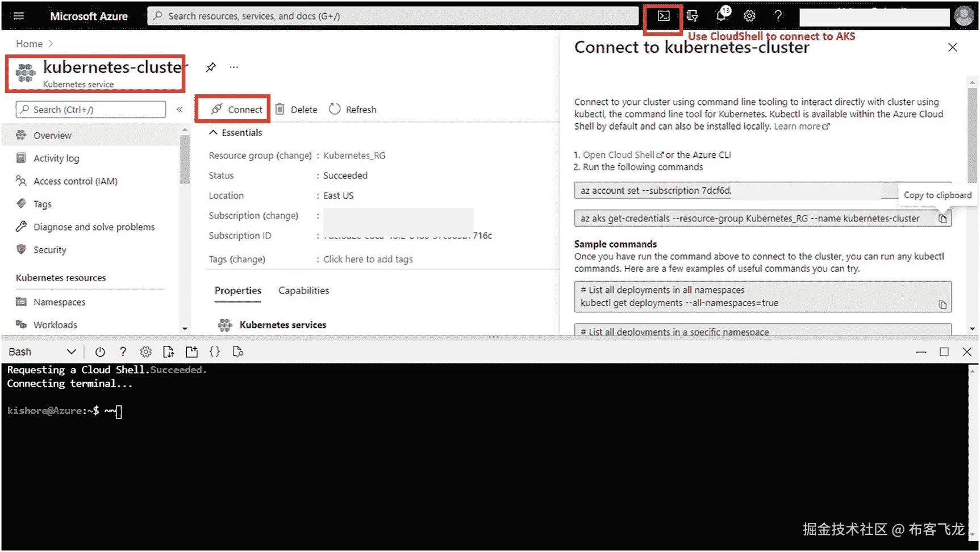The image size is (980, 552).
Task: Focus the global Azure search box
Action: tap(393, 16)
